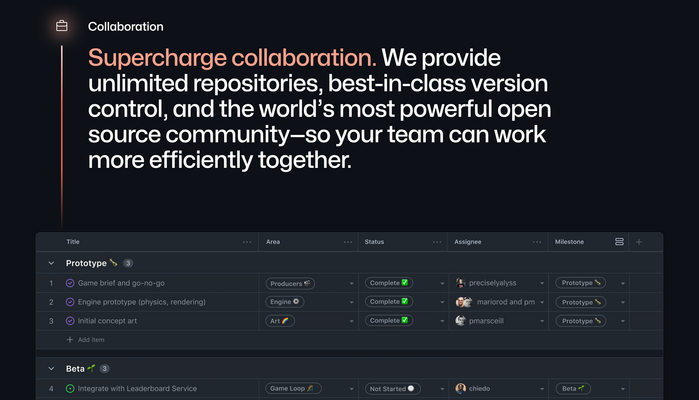Open Status dropdown for Initial concept art row
This screenshot has height=400, width=699.
[442, 321]
